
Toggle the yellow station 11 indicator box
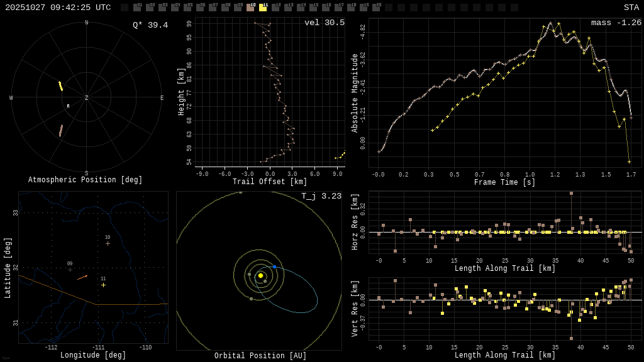coord(263,8)
